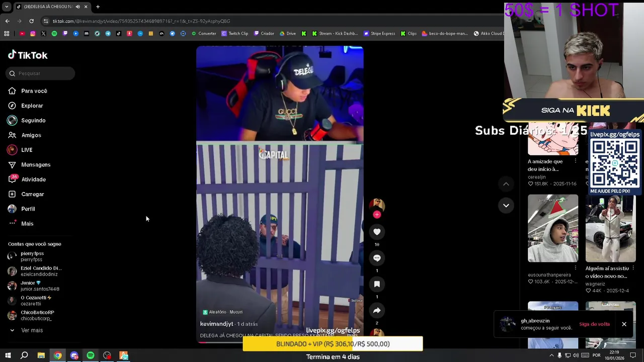Image resolution: width=644 pixels, height=362 pixels.
Task: Open the Criador bookmark
Action: 264,34
